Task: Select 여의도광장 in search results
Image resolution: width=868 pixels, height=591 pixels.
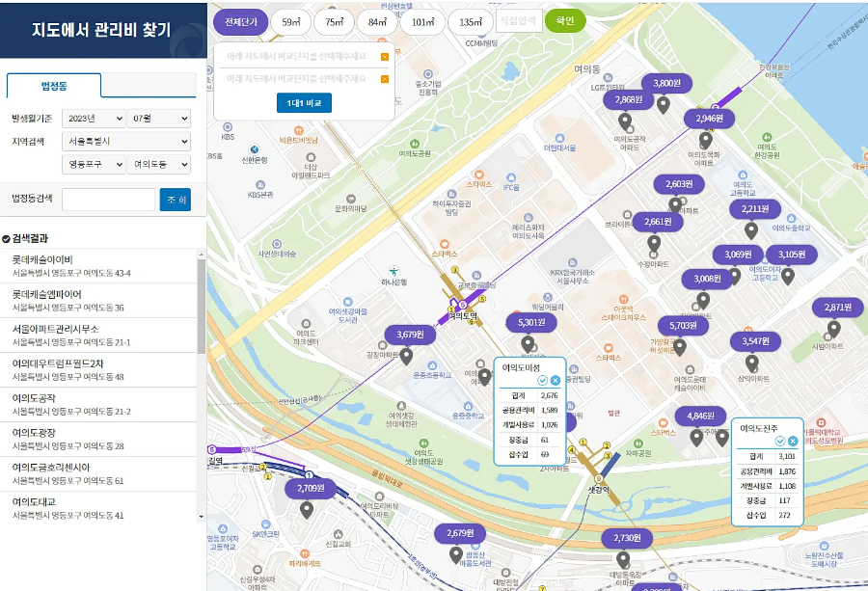Action: click(98, 439)
